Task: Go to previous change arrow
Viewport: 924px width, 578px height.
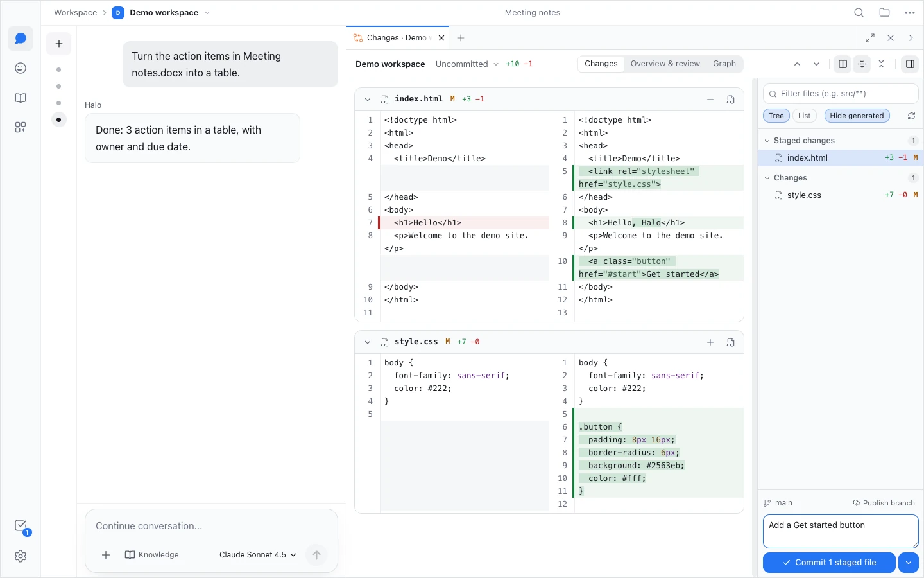Action: pyautogui.click(x=797, y=64)
